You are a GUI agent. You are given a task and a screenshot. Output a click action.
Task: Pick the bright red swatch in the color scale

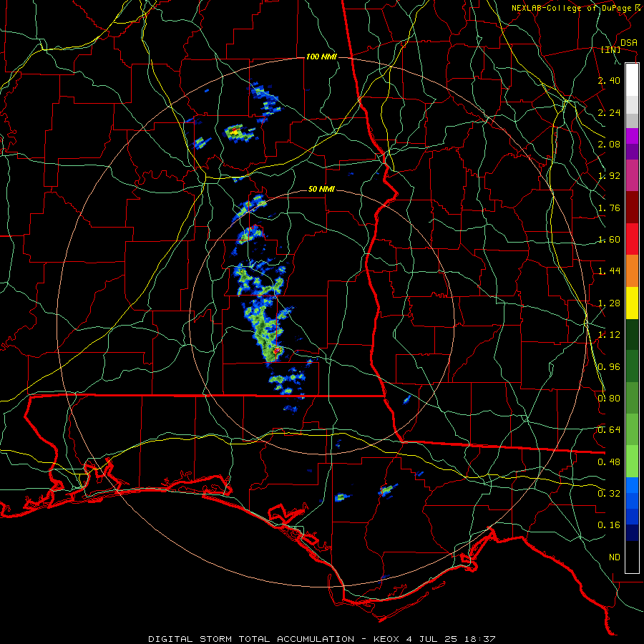coord(632,240)
